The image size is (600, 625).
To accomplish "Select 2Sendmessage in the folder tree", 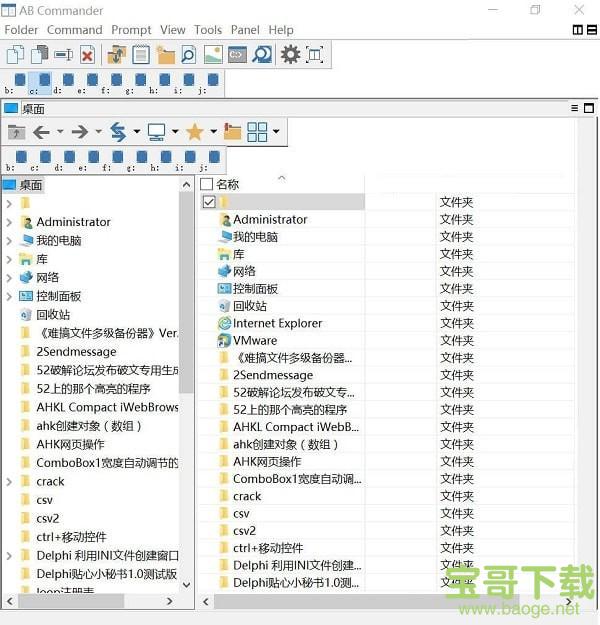I will (76, 352).
